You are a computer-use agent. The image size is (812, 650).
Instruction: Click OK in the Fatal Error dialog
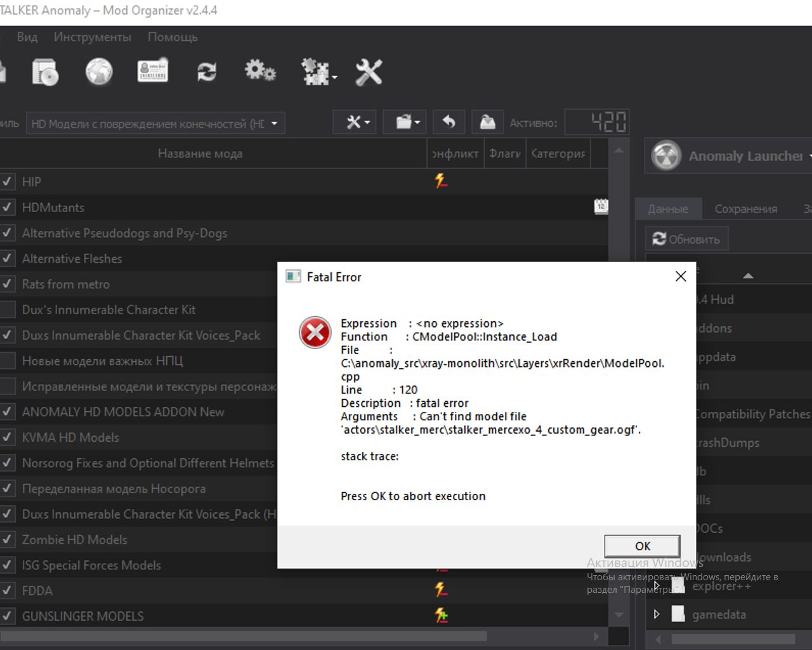point(643,546)
